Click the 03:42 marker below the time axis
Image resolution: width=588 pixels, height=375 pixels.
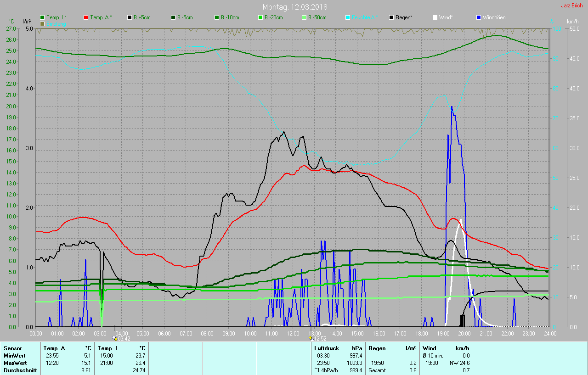[x=121, y=339]
